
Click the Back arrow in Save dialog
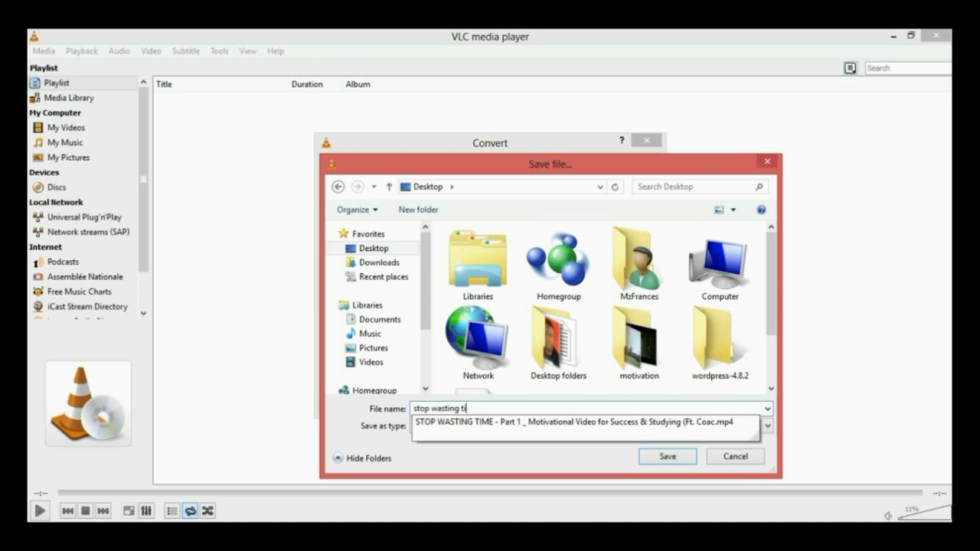338,187
